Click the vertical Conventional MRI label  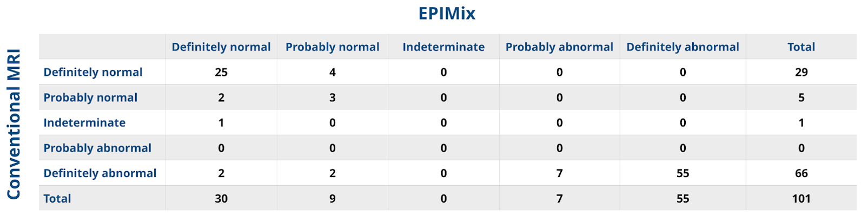pos(14,125)
